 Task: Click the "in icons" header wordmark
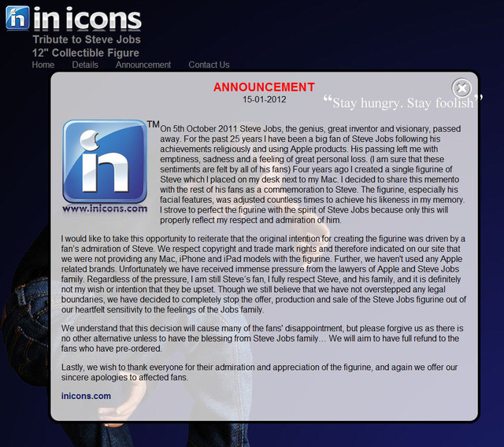point(87,19)
